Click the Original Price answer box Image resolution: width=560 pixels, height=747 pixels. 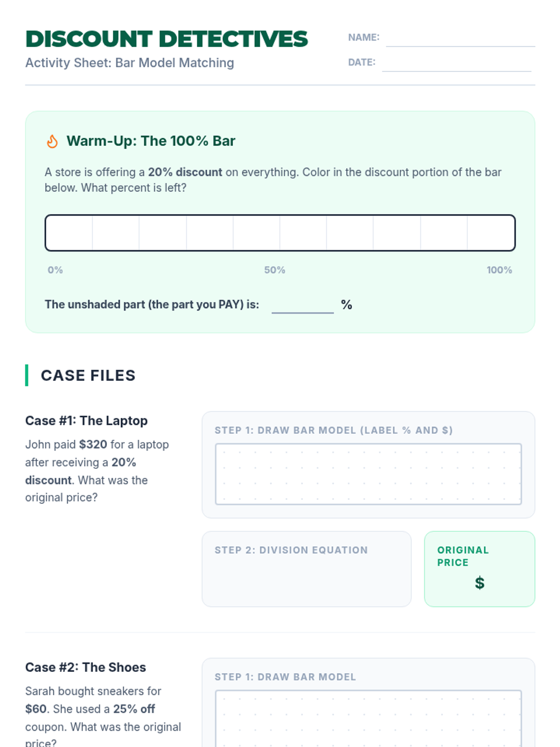pos(479,569)
